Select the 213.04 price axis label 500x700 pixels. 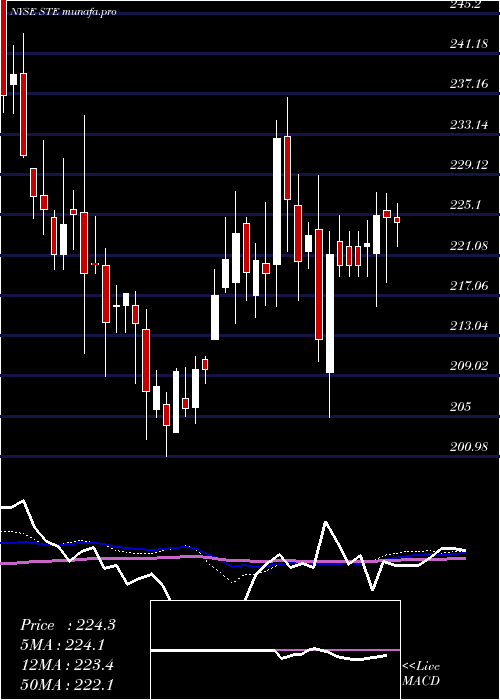point(468,326)
